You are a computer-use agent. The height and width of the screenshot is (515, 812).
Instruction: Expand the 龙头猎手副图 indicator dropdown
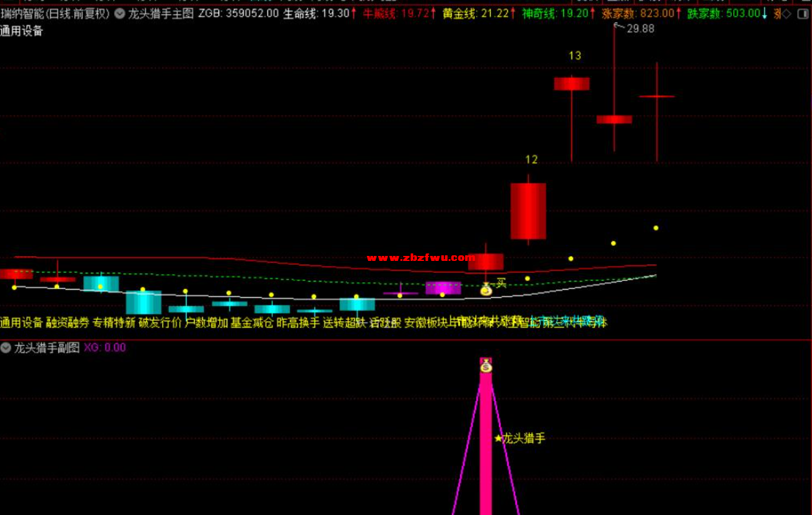point(6,348)
